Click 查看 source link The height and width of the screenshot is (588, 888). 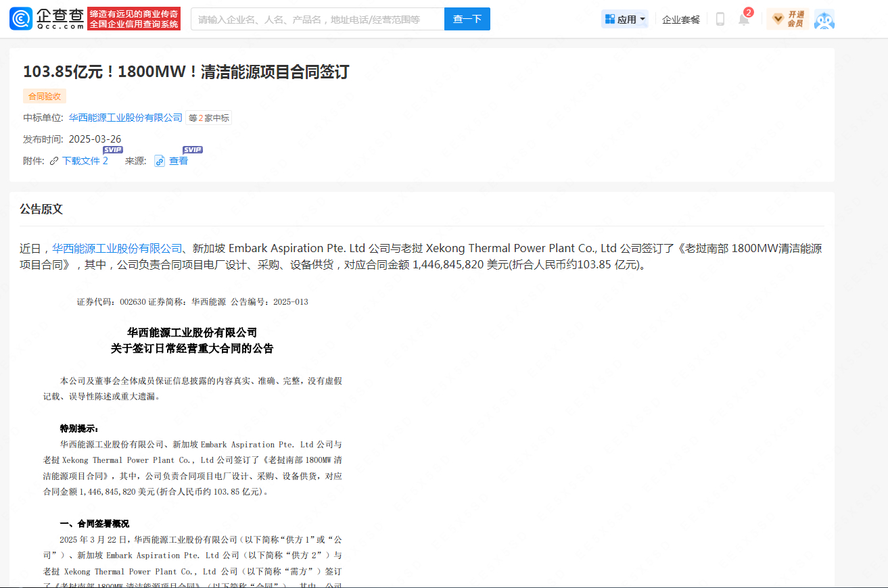pos(179,161)
